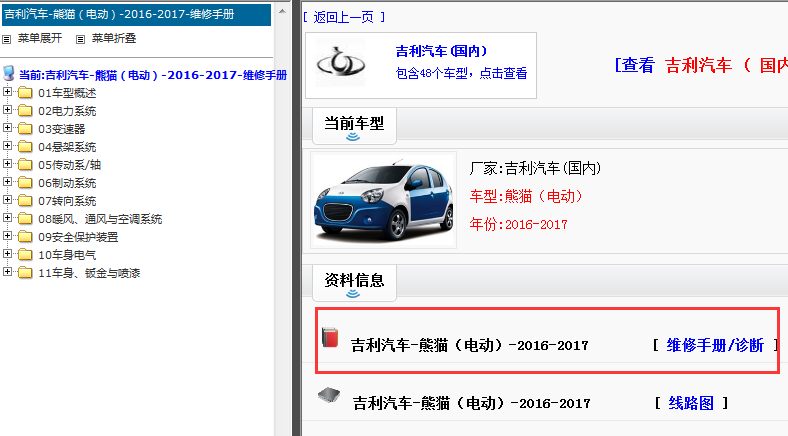Expand the 09安全保护装置 tree node
The height and width of the screenshot is (436, 788).
7,236
